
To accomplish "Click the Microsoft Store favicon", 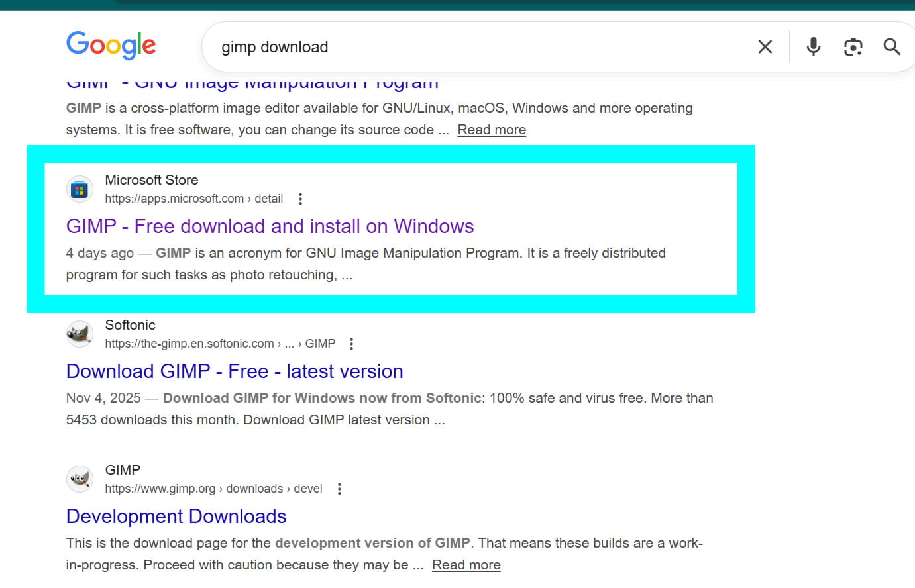I will [80, 190].
